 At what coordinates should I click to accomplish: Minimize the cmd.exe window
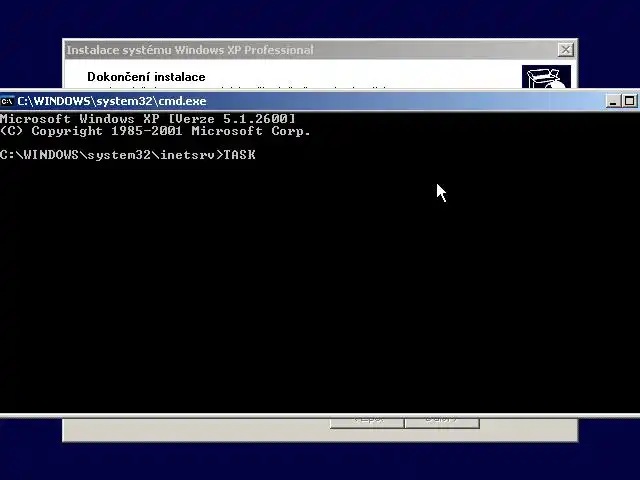(613, 101)
